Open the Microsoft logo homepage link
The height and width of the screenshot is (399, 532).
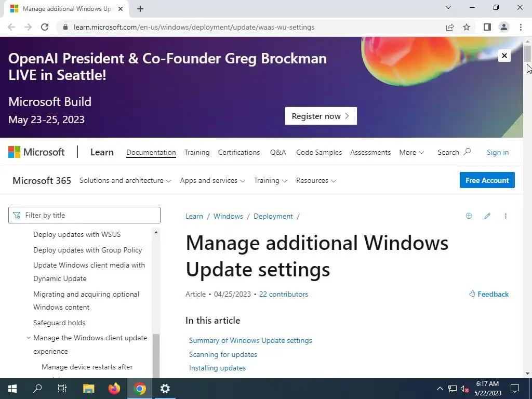pos(36,152)
